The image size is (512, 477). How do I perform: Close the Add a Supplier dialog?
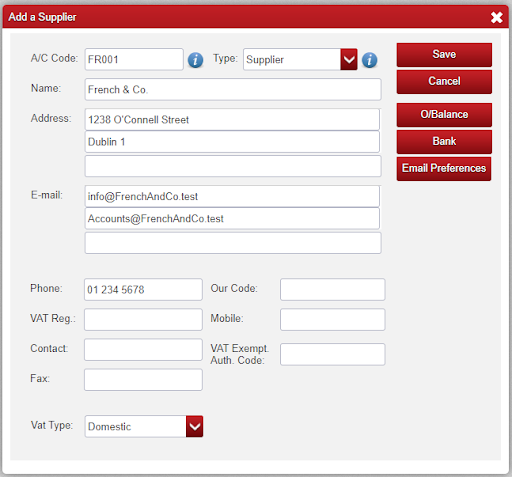(496, 17)
